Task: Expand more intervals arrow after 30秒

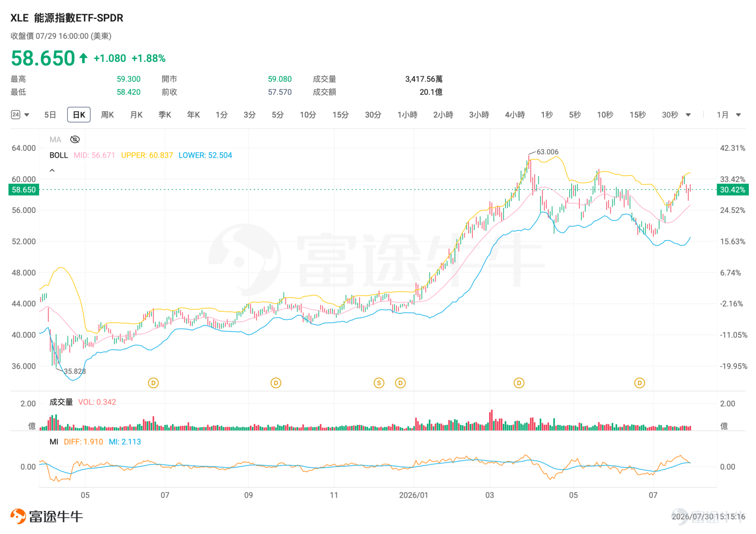Action: pos(688,115)
